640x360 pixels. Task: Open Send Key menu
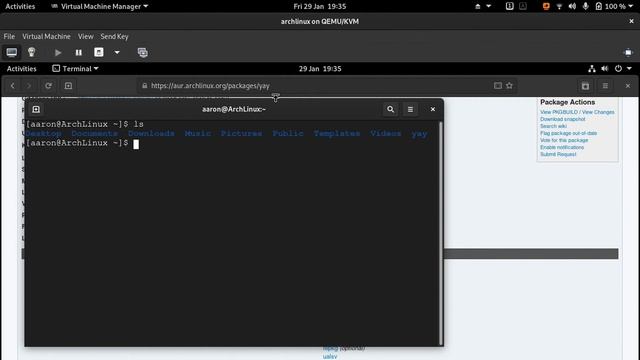(x=114, y=36)
